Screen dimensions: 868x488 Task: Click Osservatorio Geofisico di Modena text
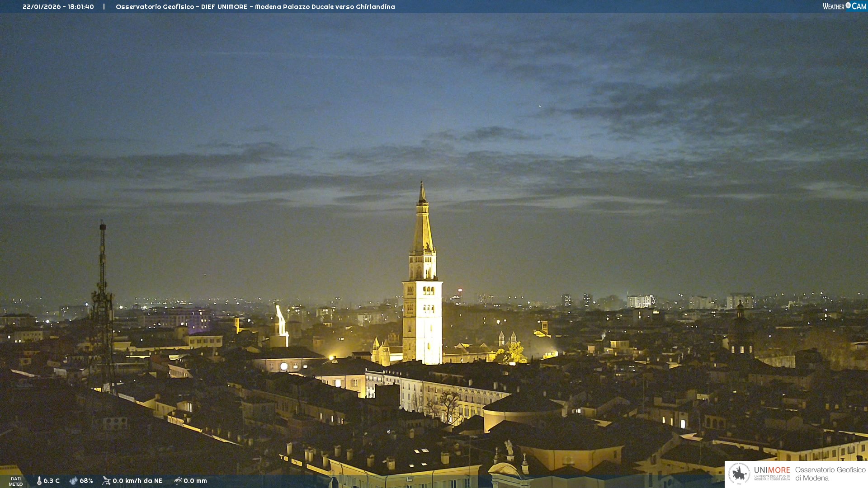(x=830, y=474)
